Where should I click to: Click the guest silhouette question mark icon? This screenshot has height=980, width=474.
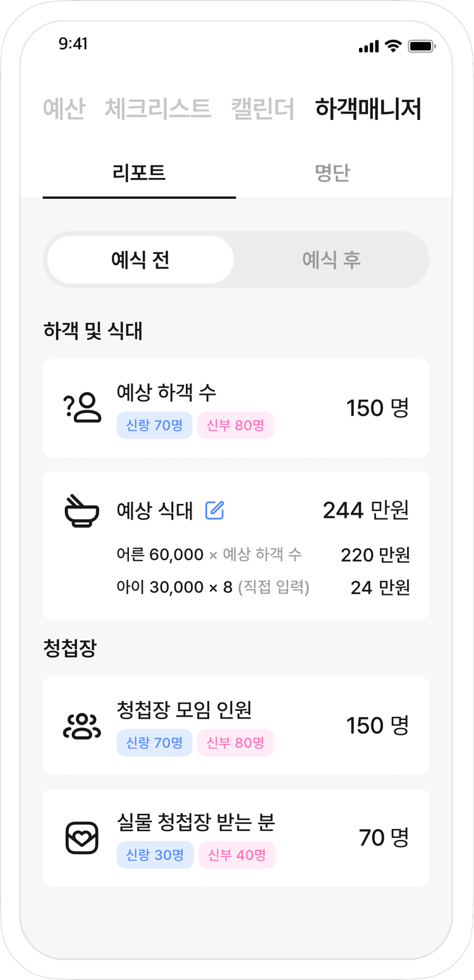(x=82, y=408)
